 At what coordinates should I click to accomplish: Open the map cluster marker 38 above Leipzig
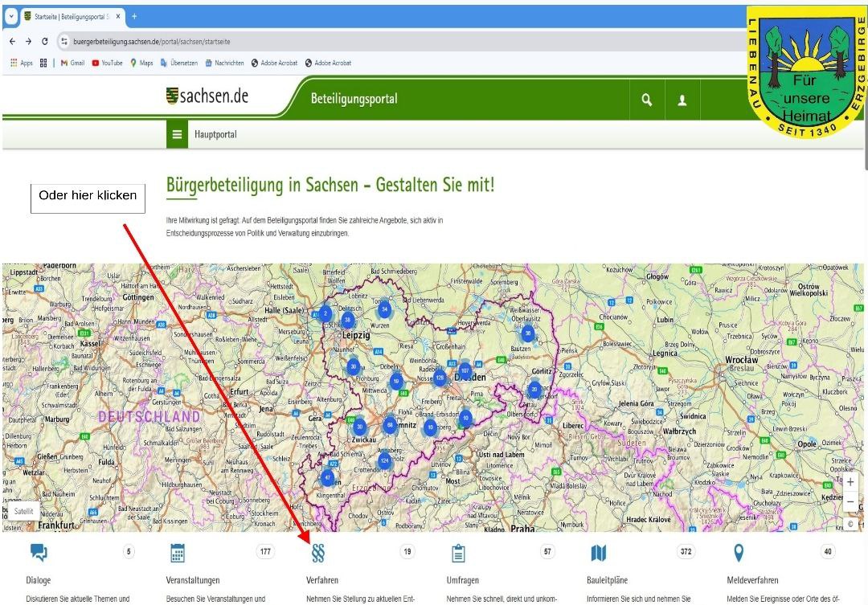[x=348, y=320]
